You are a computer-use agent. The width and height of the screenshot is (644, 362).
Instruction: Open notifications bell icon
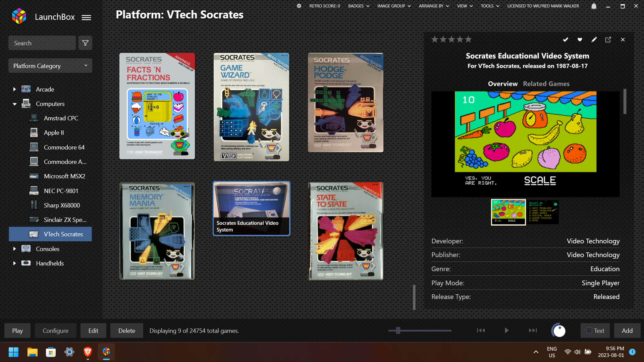(594, 6)
